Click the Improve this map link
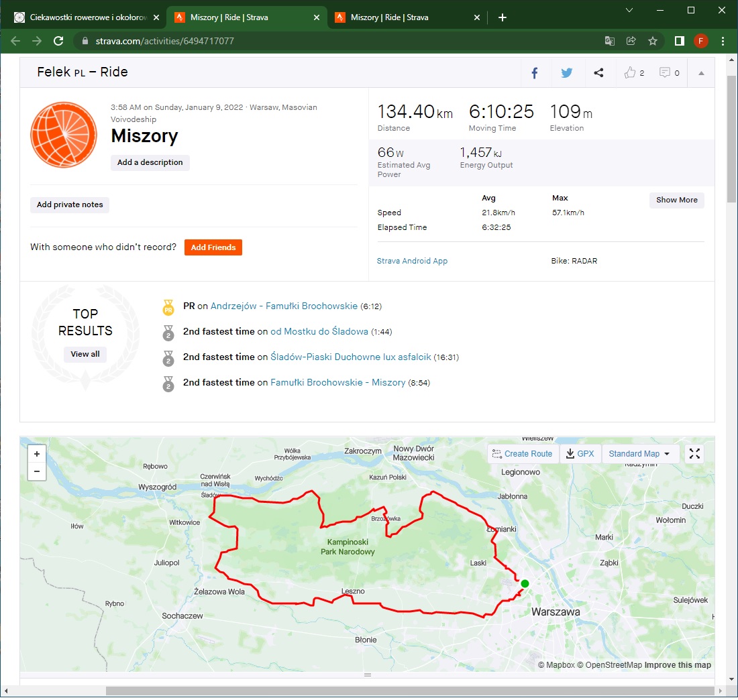 pyautogui.click(x=678, y=665)
